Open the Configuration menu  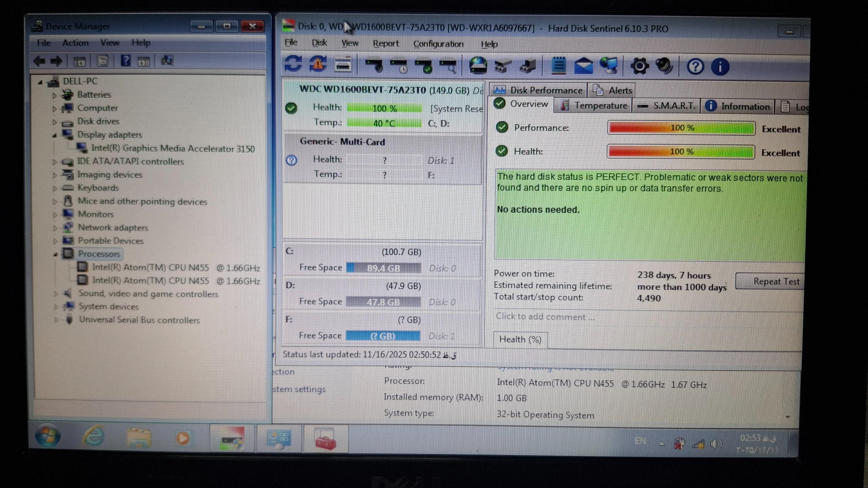[438, 44]
